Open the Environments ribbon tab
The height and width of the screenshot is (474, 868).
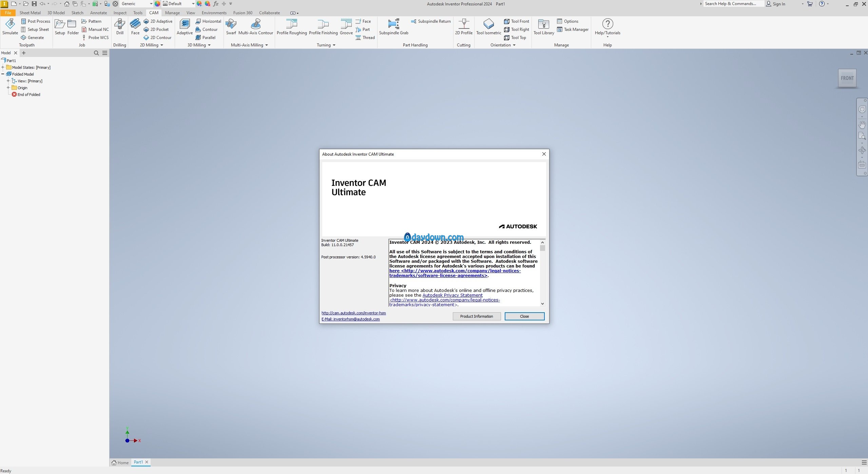pyautogui.click(x=214, y=13)
